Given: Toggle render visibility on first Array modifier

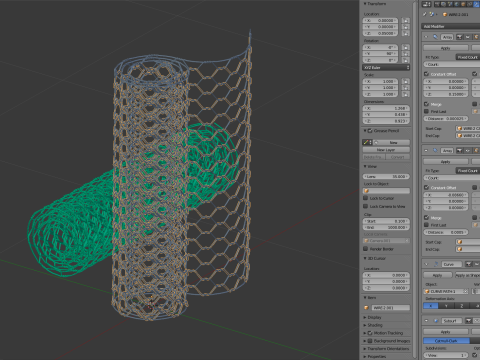Looking at the screenshot, I should pos(460,37).
